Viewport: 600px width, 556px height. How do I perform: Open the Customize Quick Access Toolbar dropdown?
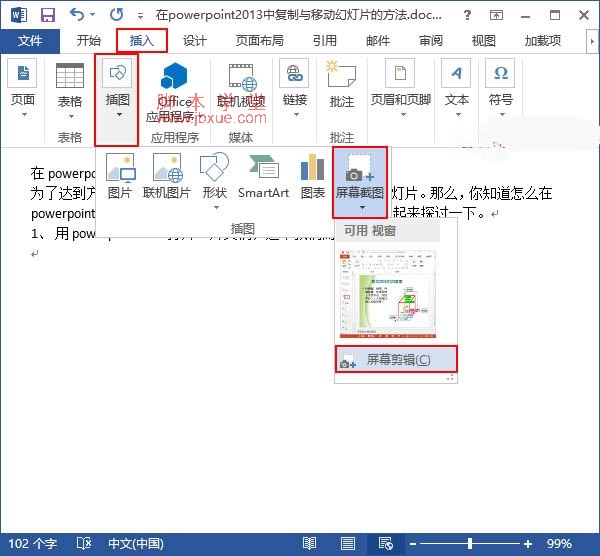click(140, 16)
